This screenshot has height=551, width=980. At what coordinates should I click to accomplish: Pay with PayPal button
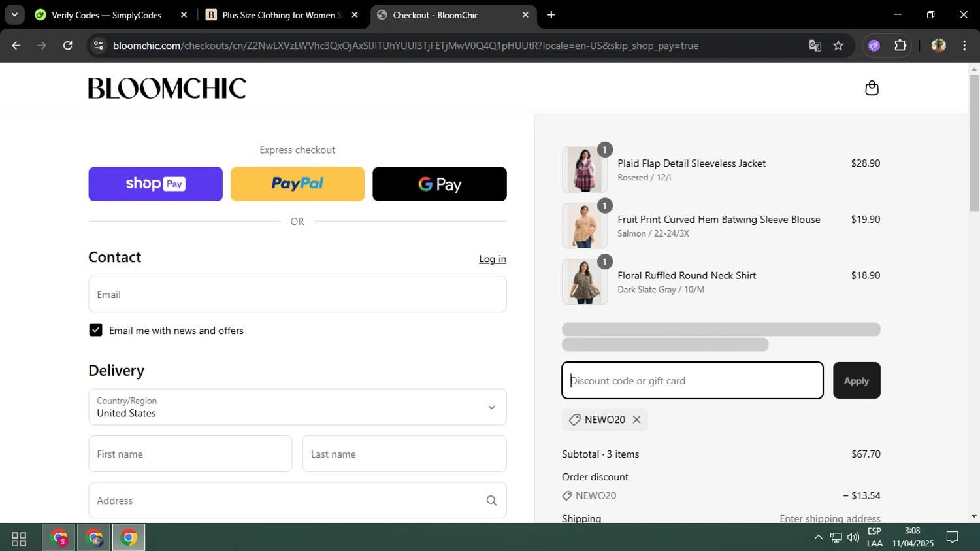click(x=297, y=184)
